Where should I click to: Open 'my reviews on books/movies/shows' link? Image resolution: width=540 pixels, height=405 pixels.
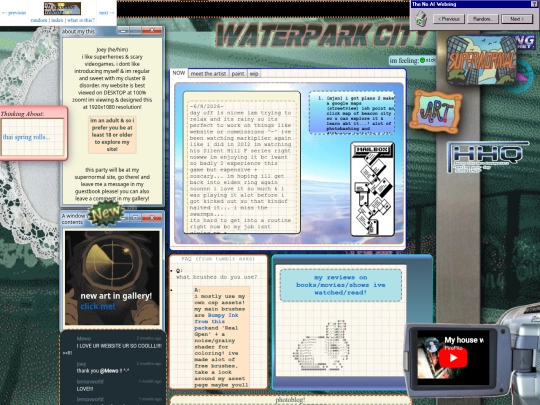tap(341, 285)
